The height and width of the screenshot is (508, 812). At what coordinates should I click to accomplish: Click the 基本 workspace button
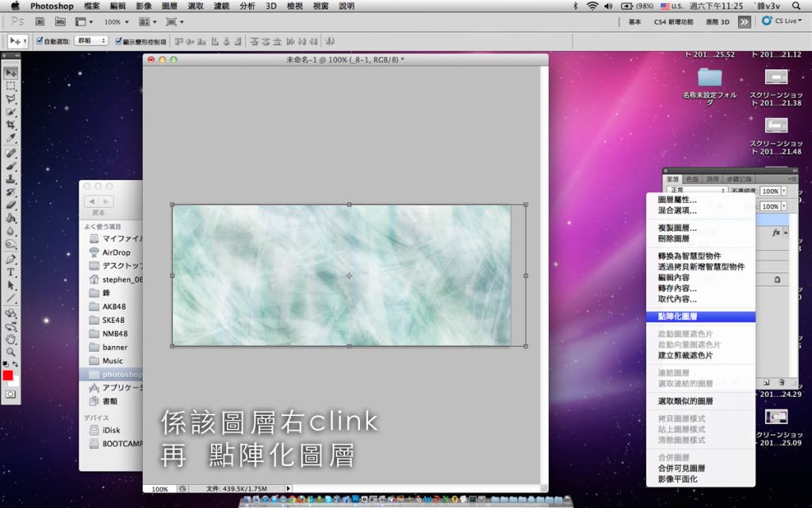click(x=635, y=22)
